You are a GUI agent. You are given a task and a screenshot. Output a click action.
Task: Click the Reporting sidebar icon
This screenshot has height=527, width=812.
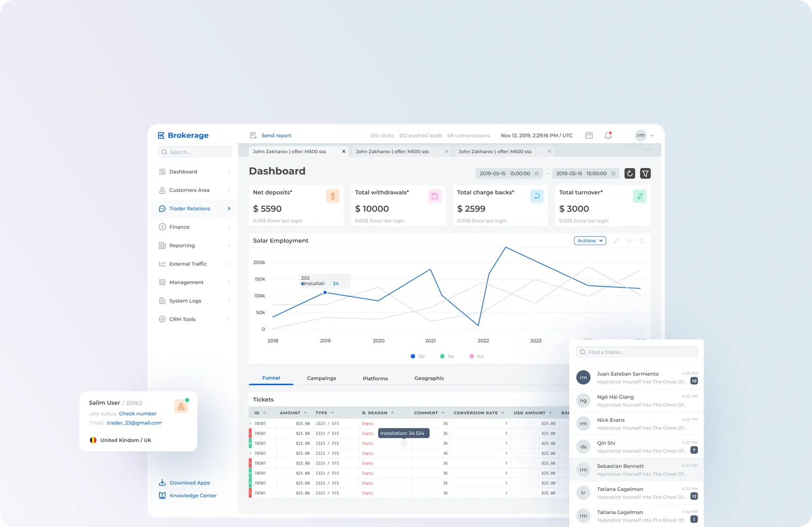(162, 245)
